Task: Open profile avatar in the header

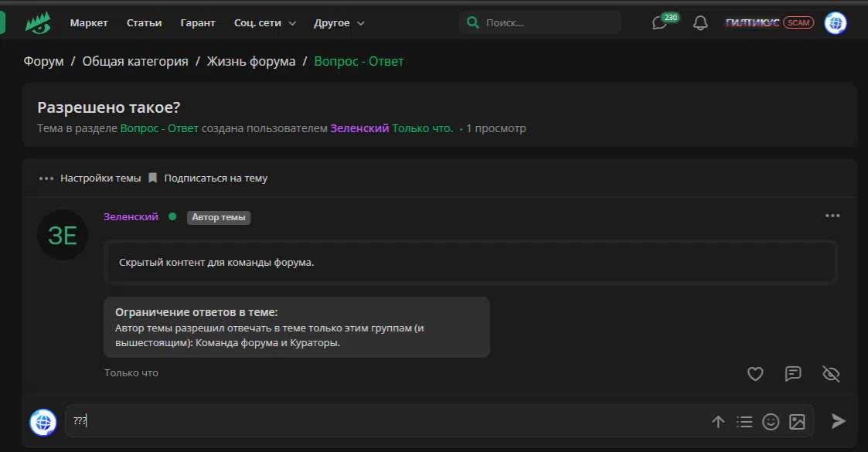Action: (x=836, y=23)
